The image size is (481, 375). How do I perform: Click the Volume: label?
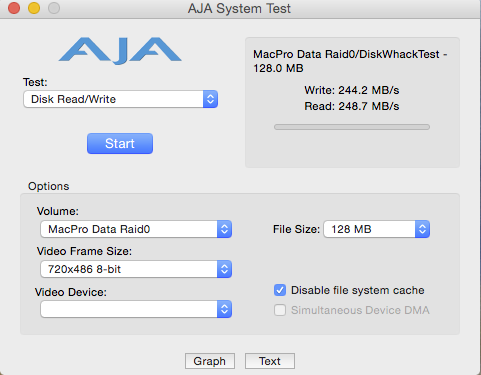point(58,211)
